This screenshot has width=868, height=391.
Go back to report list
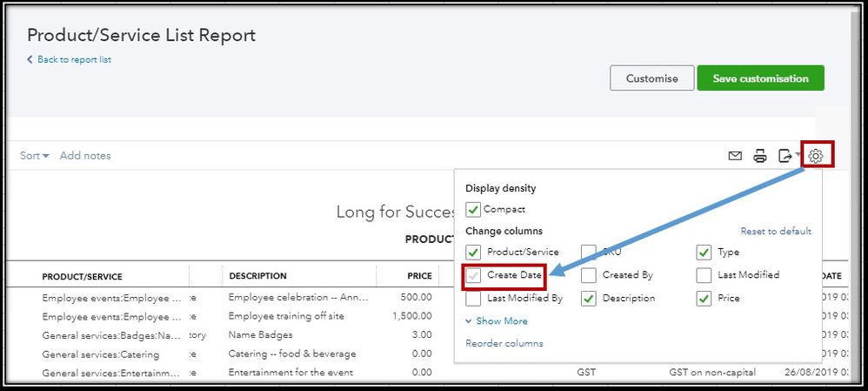[x=70, y=59]
